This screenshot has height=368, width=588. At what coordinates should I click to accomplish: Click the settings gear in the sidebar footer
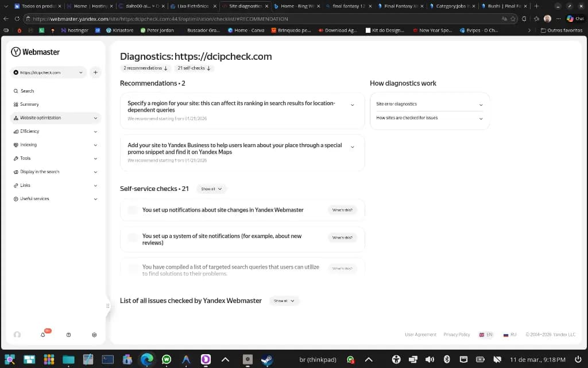tap(94, 335)
